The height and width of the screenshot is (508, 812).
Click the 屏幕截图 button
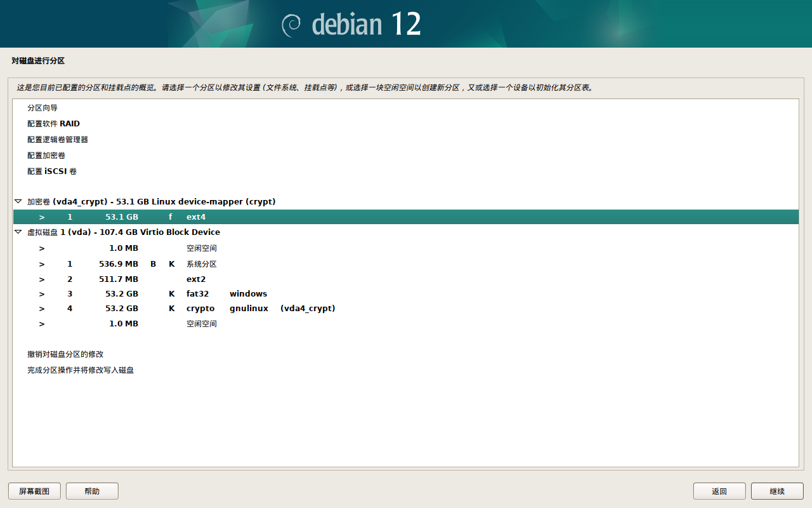tap(34, 491)
